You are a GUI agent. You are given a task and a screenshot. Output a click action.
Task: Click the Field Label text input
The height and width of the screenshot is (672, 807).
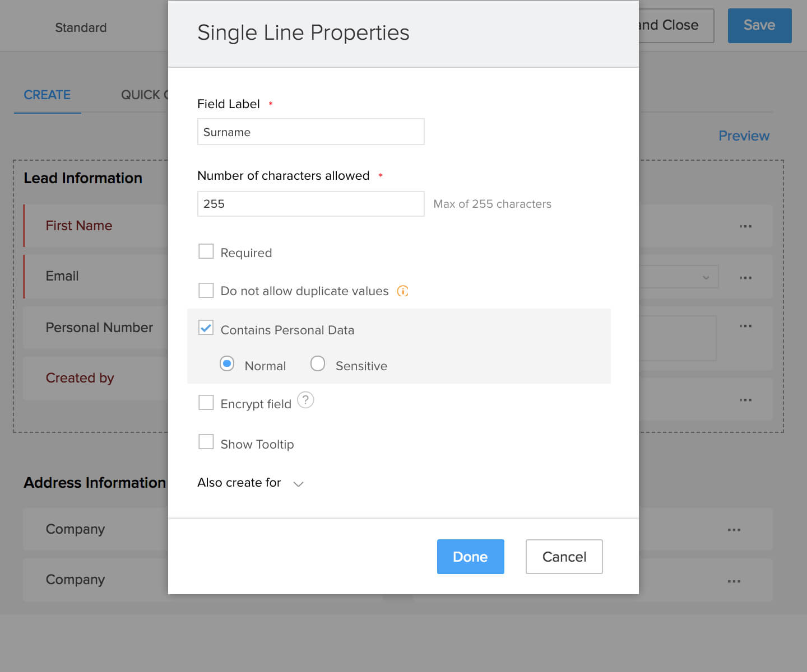coord(310,132)
